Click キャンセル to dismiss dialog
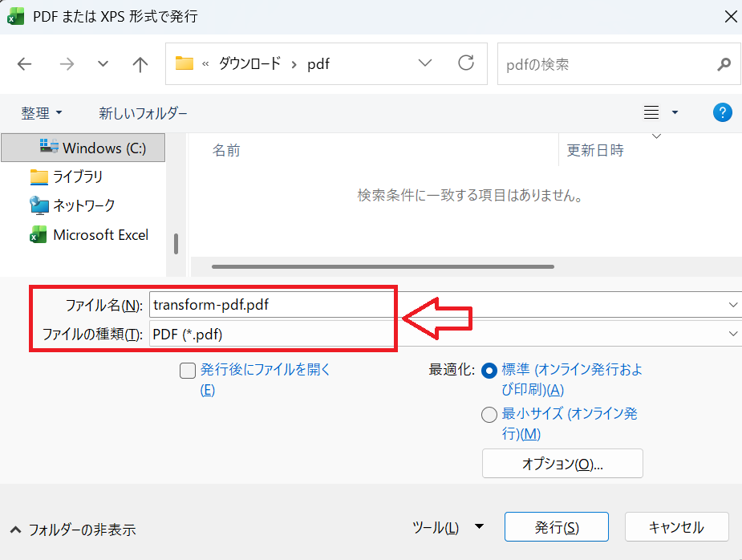This screenshot has width=742, height=560. click(x=676, y=526)
